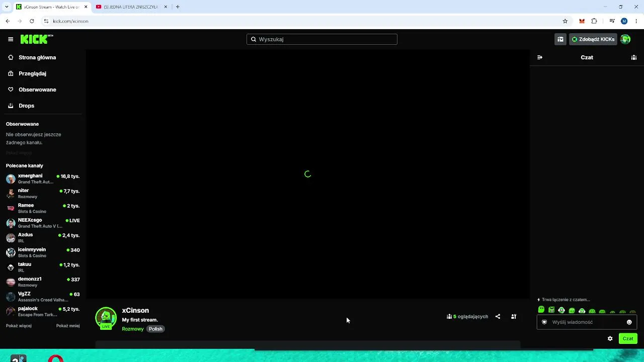Open the Rozmowy category link under xCinson
The width and height of the screenshot is (644, 362).
[x=133, y=329]
